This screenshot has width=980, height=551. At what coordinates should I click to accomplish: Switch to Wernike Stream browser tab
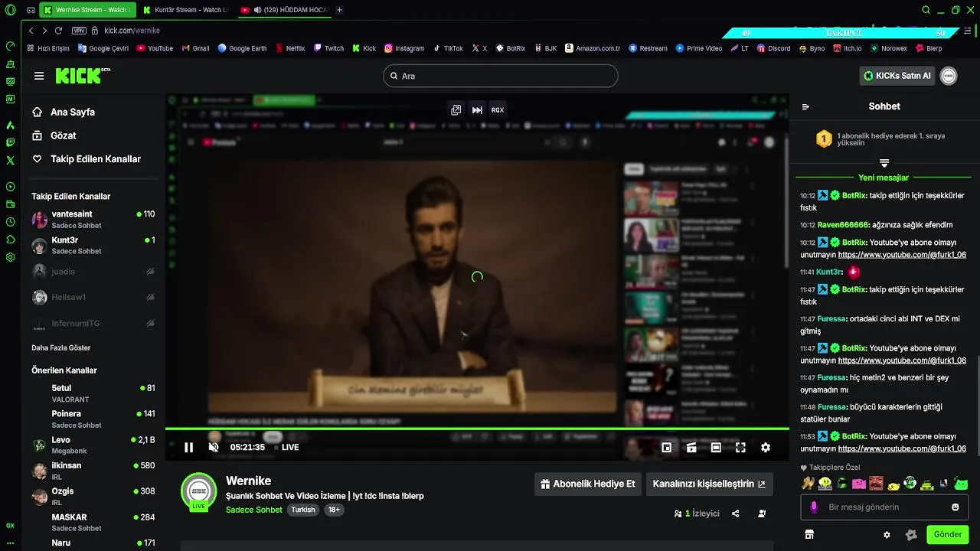tap(88, 10)
